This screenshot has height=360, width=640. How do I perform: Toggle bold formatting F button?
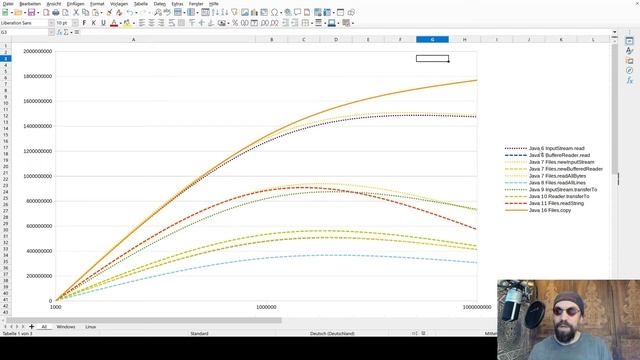[84, 23]
